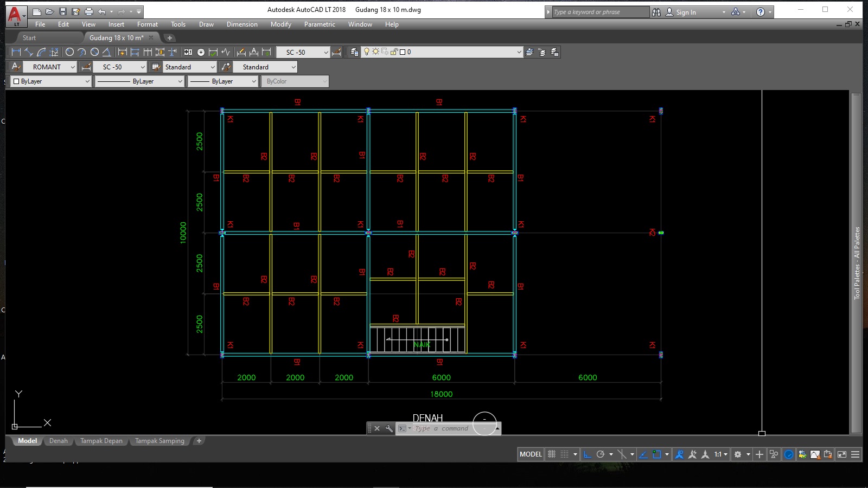The width and height of the screenshot is (868, 488).
Task: Expand the annotation scale 1:1 dropdown
Action: click(x=720, y=454)
